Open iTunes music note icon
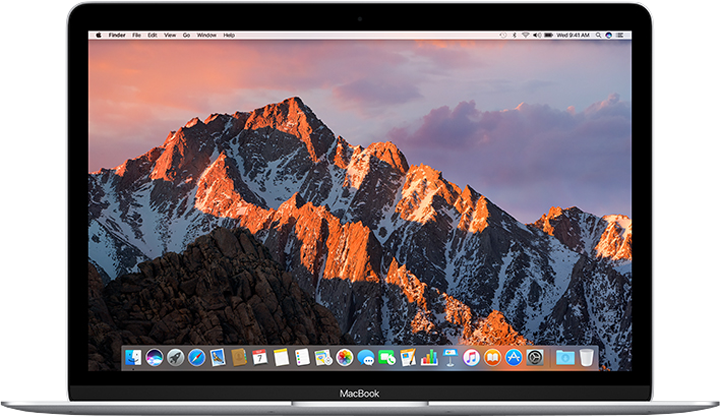 click(471, 357)
